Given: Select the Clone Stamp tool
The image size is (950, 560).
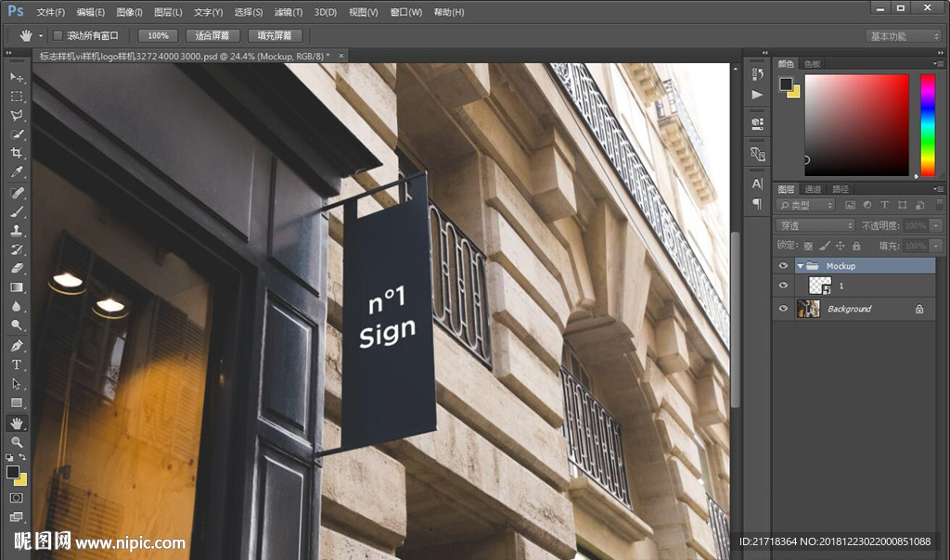Looking at the screenshot, I should click(x=17, y=230).
